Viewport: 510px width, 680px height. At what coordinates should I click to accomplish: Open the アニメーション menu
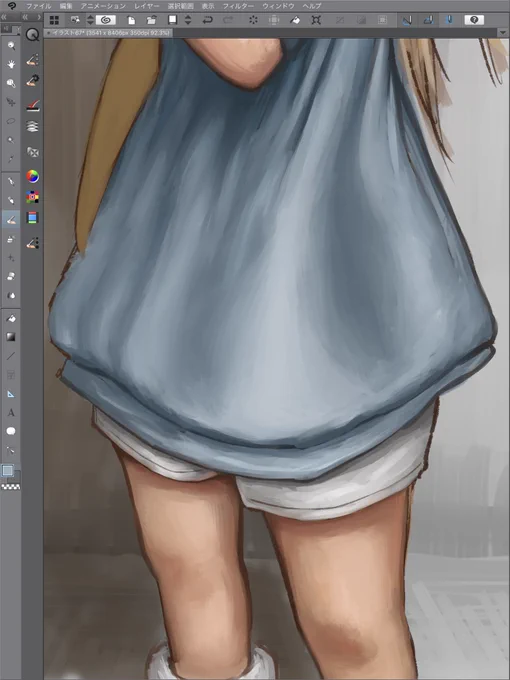click(x=103, y=6)
